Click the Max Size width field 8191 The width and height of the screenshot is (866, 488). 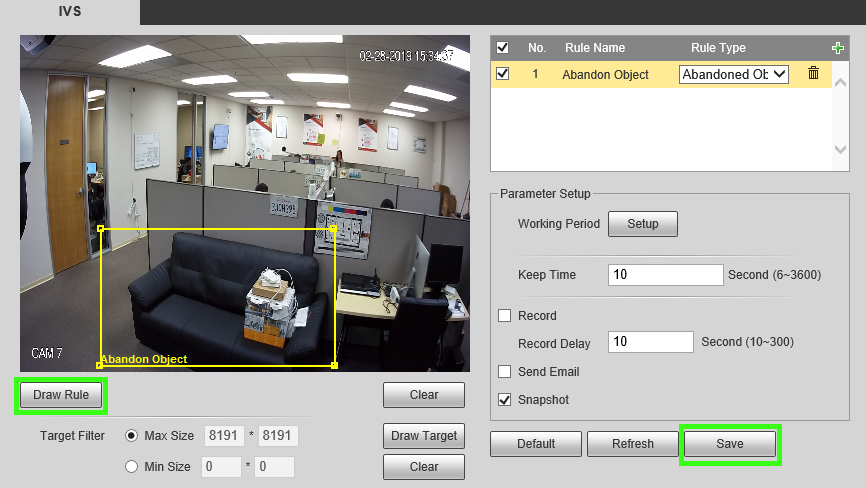(x=224, y=436)
